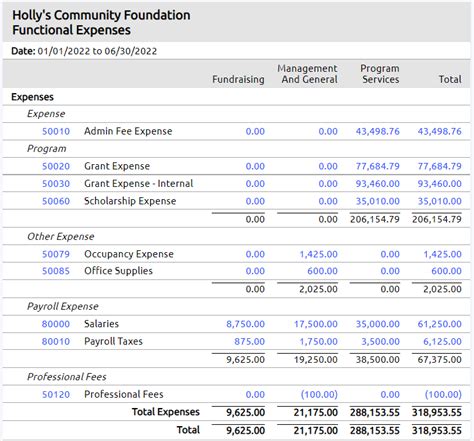Open account 50085 Office Supplies
This screenshot has width=474, height=441.
pos(56,271)
